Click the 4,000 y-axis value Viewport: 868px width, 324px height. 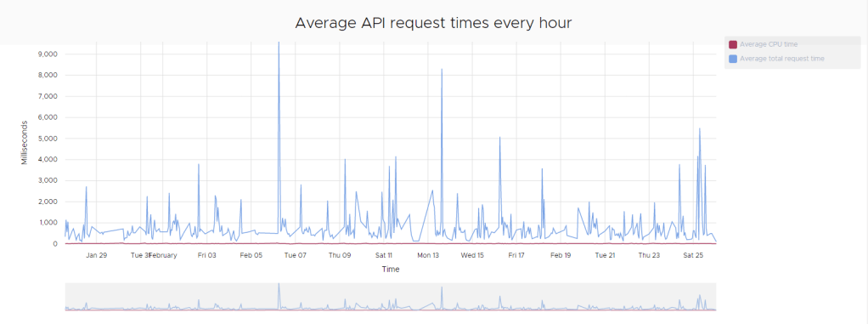point(48,160)
